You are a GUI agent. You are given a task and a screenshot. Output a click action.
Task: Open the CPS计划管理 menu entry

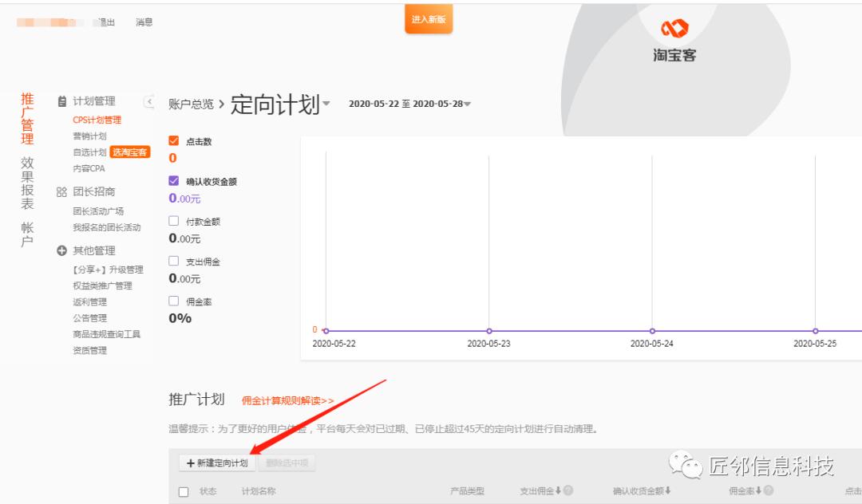click(98, 120)
